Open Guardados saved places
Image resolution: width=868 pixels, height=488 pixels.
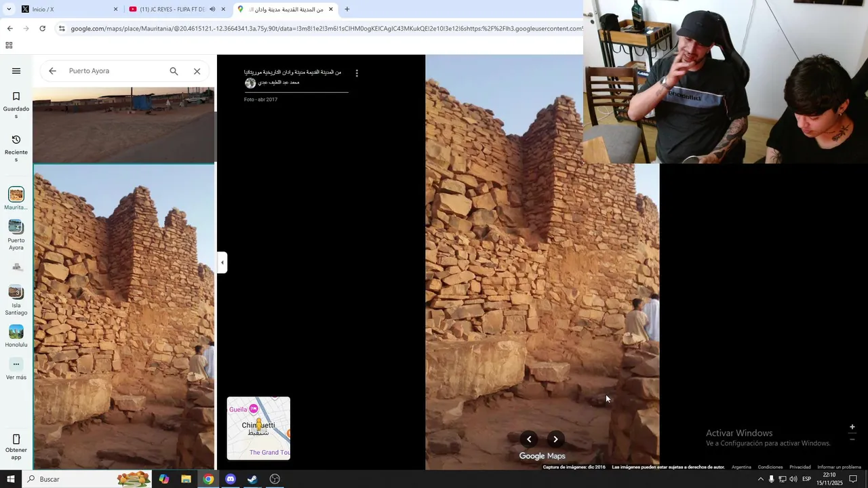point(16,105)
